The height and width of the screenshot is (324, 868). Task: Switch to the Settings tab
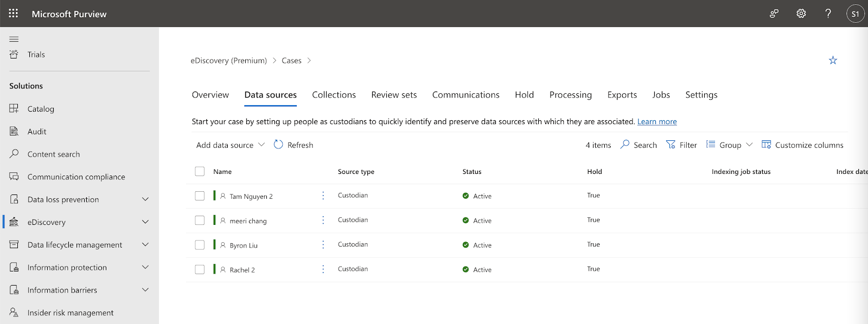[701, 95]
